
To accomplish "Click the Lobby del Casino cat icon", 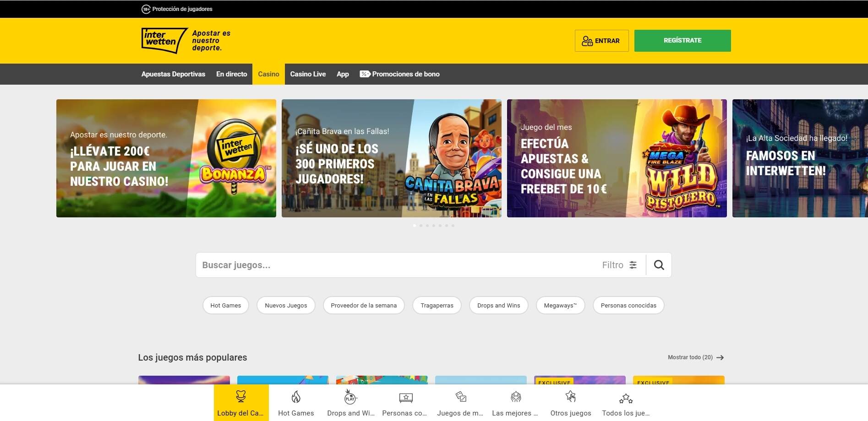I will [x=241, y=396].
